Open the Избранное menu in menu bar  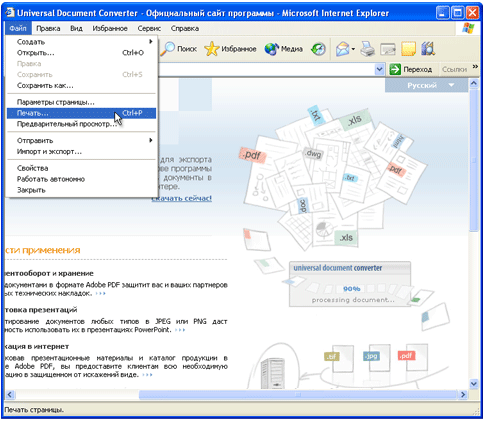[110, 28]
